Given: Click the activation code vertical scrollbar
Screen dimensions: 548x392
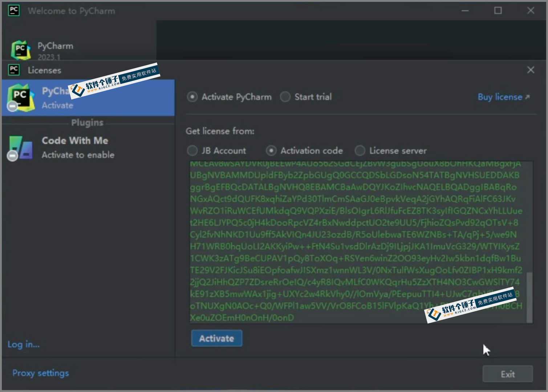Looking at the screenshot, I should [x=529, y=297].
